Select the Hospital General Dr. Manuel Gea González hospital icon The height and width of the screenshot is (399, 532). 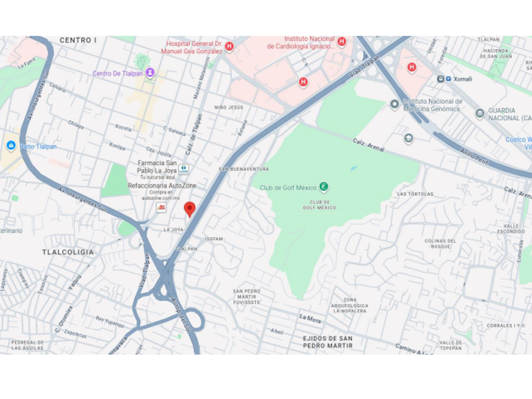(x=229, y=46)
